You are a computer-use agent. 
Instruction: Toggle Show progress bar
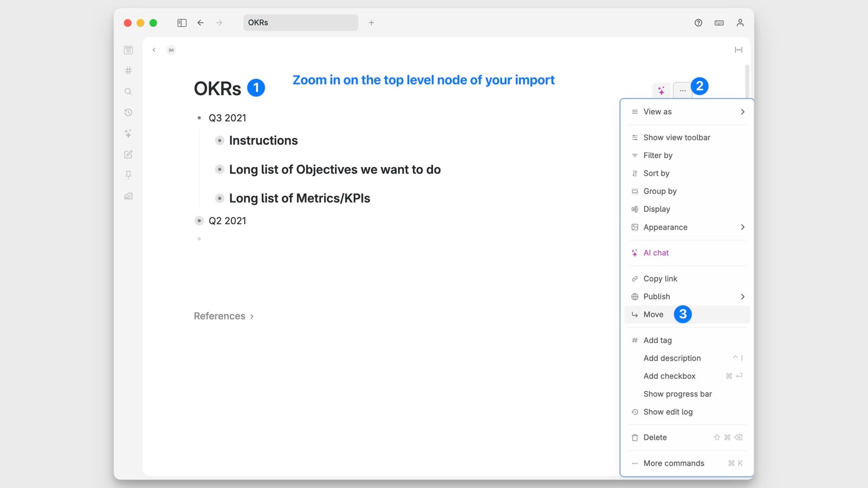(x=687, y=394)
